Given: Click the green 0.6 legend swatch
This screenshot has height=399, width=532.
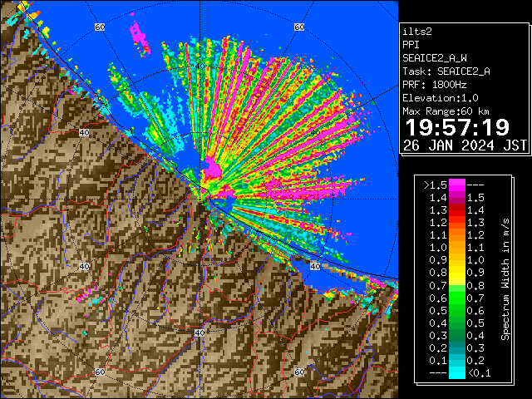Looking at the screenshot, I should pos(457,304).
